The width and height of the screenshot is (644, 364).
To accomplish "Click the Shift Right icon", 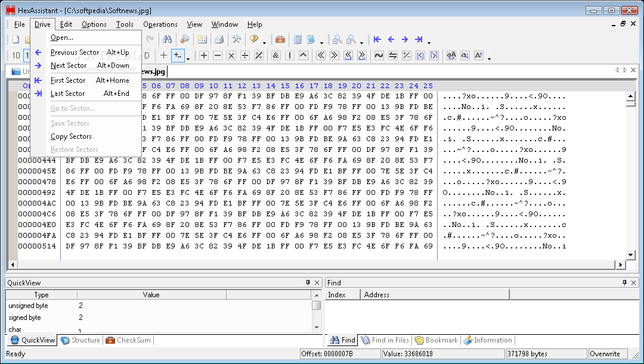I will pos(335,55).
